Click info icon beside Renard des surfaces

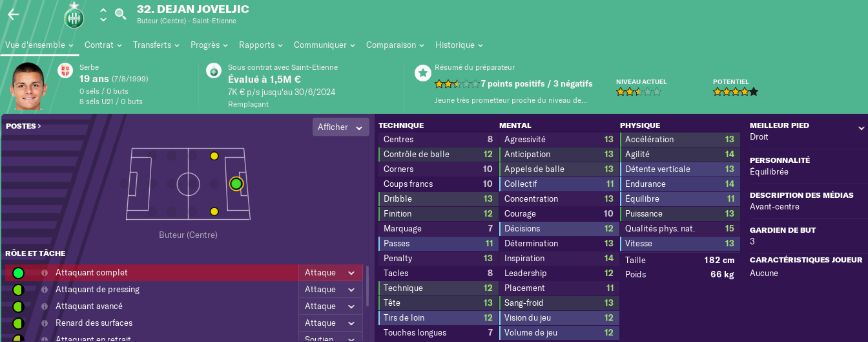45,323
